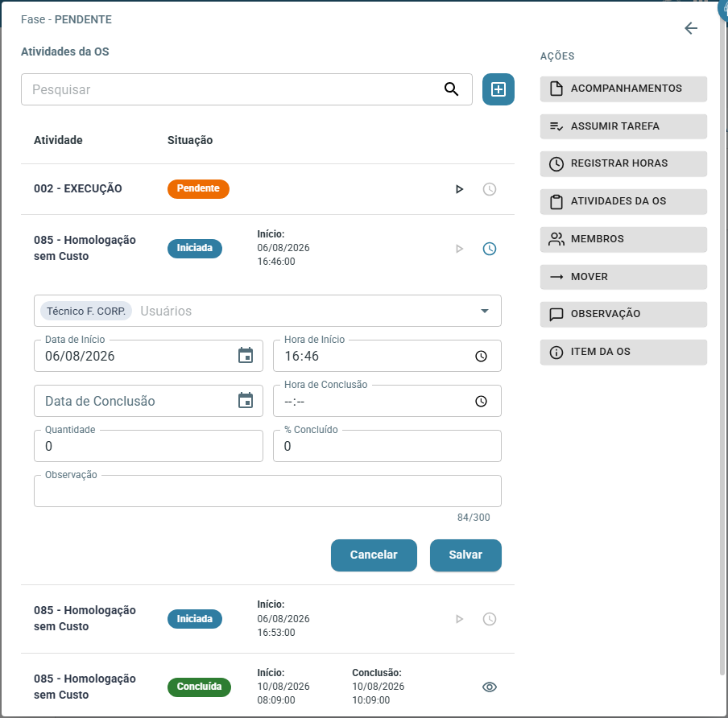Click play icon for activity started 16:53:00

[459, 619]
